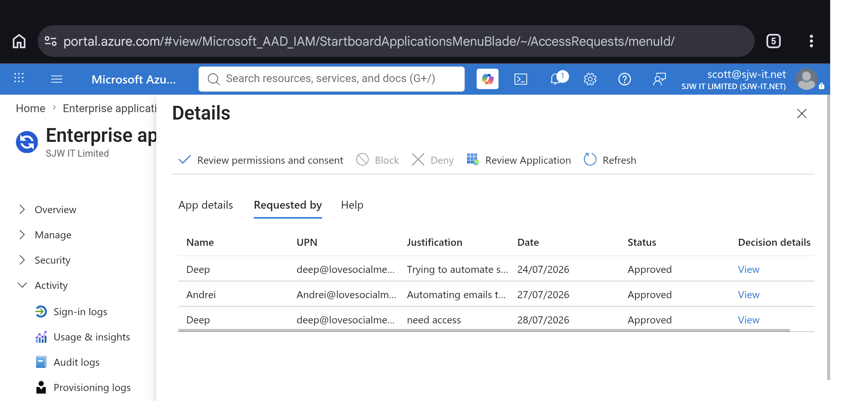Select Review permissions and consent
868x401 pixels.
click(x=261, y=160)
